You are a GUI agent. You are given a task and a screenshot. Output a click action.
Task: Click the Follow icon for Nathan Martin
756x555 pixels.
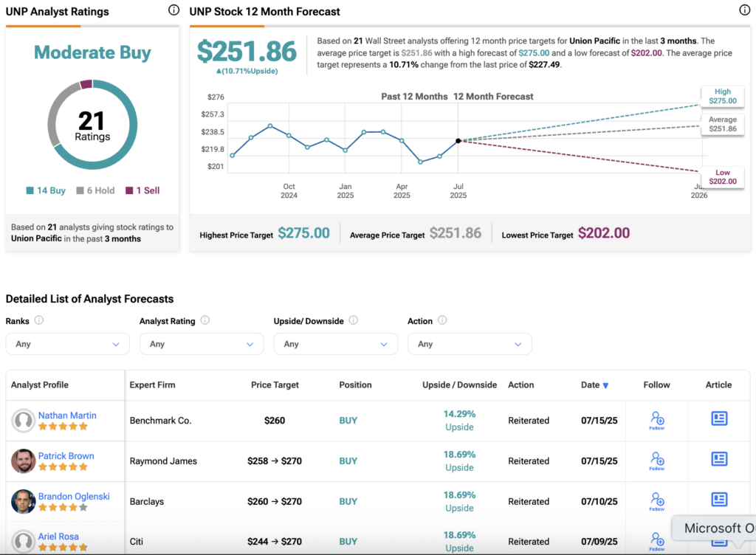pos(656,420)
